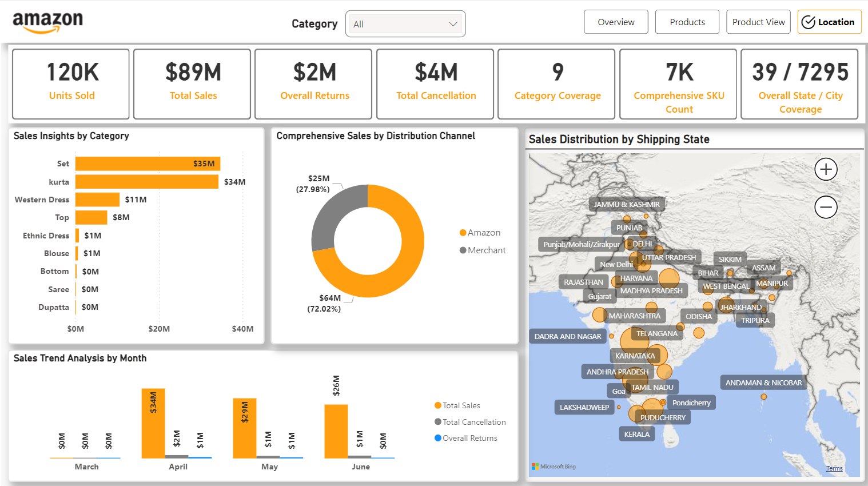Select the Western Dress bar

pyautogui.click(x=97, y=200)
